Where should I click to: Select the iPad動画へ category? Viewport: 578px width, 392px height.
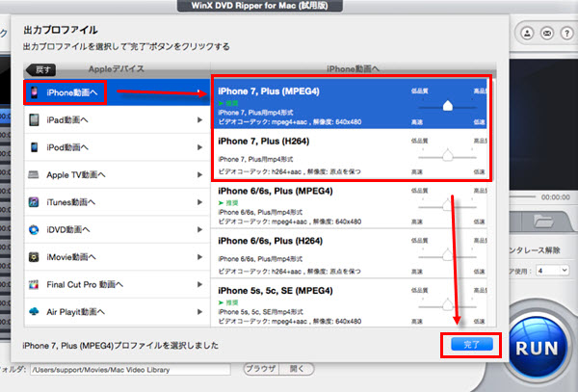pos(117,119)
